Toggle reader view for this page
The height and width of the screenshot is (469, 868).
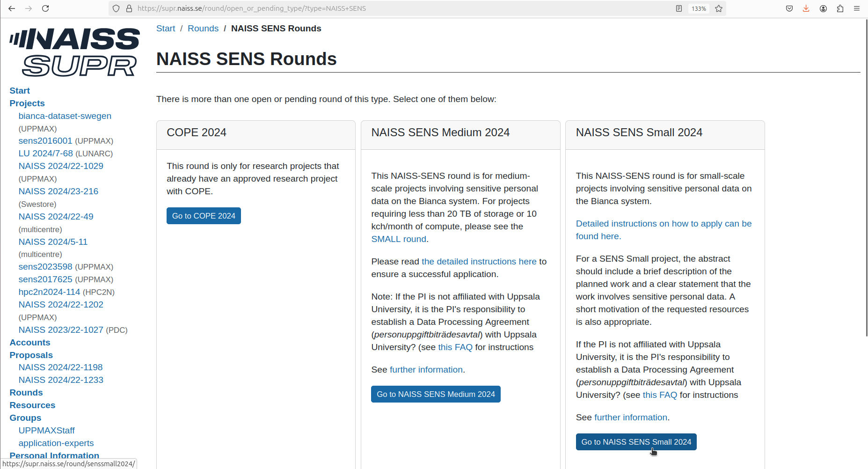click(x=679, y=8)
